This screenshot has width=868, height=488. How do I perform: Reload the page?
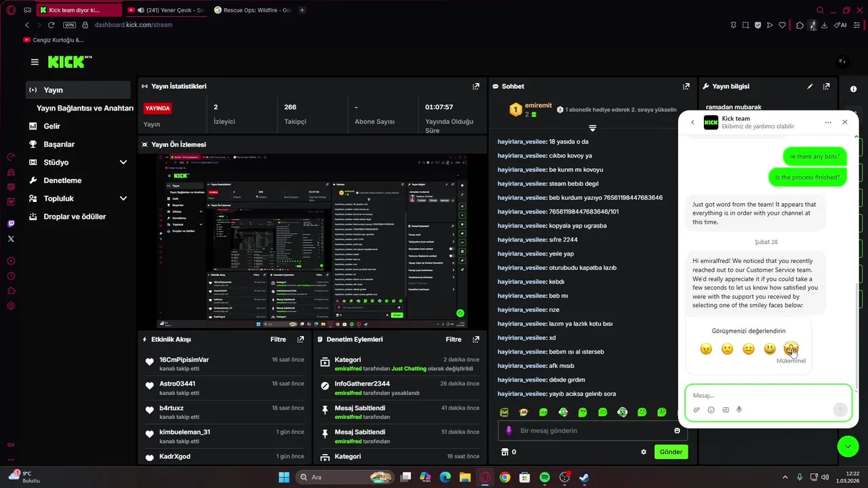click(x=51, y=25)
